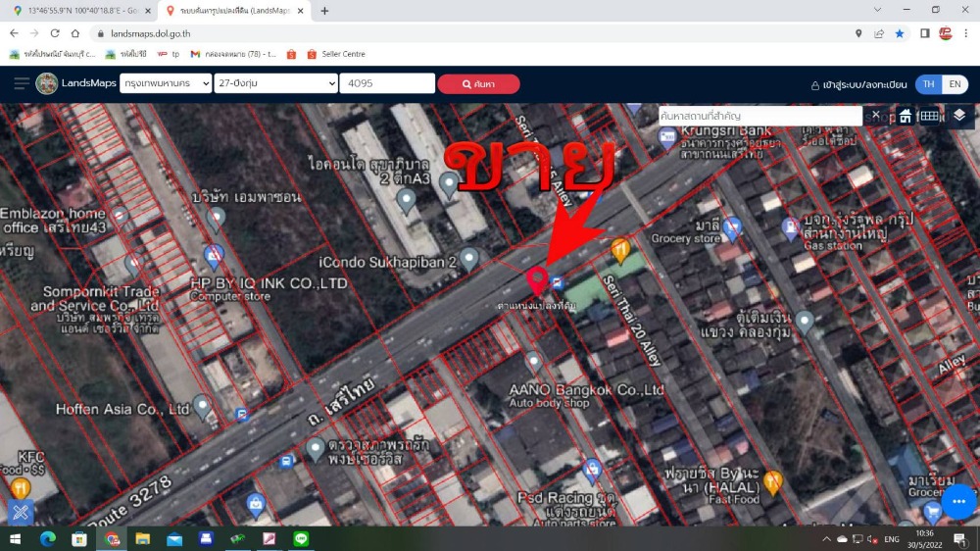
Task: Click the blue X widget icon at bottom left
Action: (x=20, y=512)
